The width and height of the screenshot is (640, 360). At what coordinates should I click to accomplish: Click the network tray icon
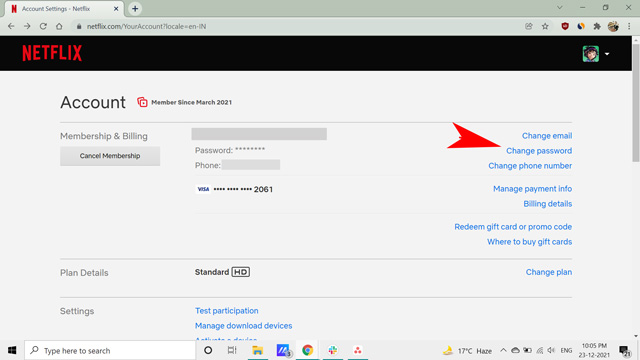pyautogui.click(x=539, y=350)
